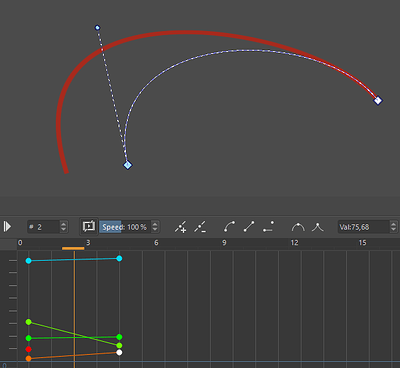This screenshot has height=368, width=400.
Task: Choose the constant interpolation icon
Action: (268, 227)
